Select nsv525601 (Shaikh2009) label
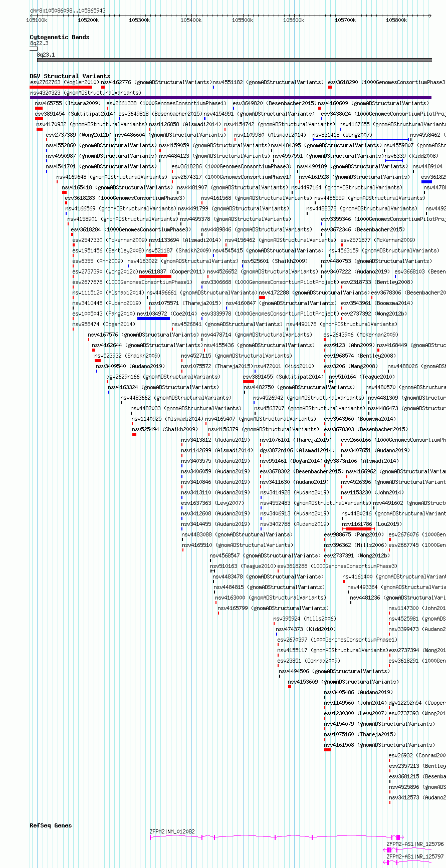446x868 pixels. click(x=275, y=261)
